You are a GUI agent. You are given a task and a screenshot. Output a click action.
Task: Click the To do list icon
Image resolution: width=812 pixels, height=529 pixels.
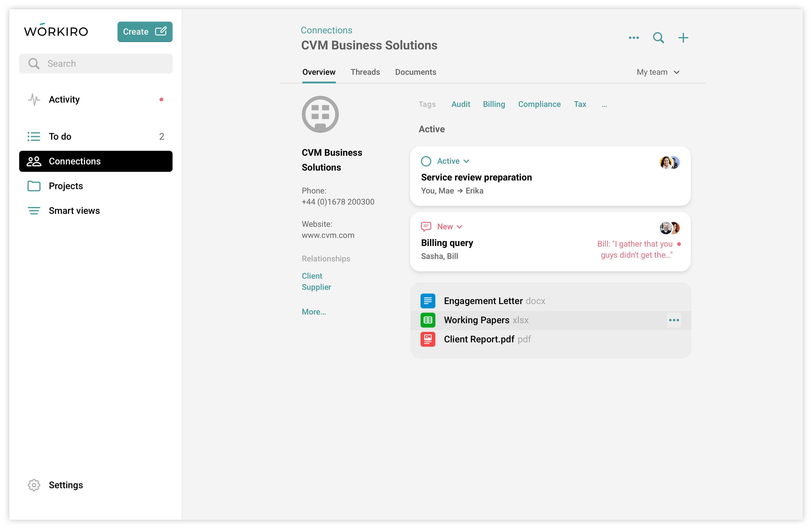click(34, 136)
